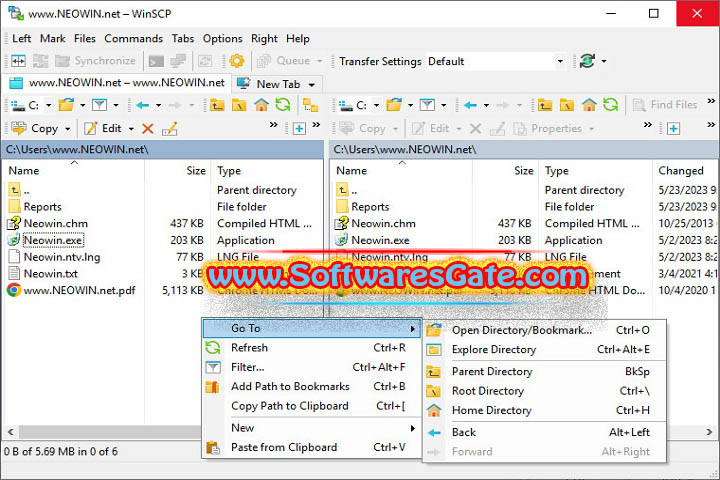
Task: Click the New Tab tab
Action: pyautogui.click(x=277, y=84)
